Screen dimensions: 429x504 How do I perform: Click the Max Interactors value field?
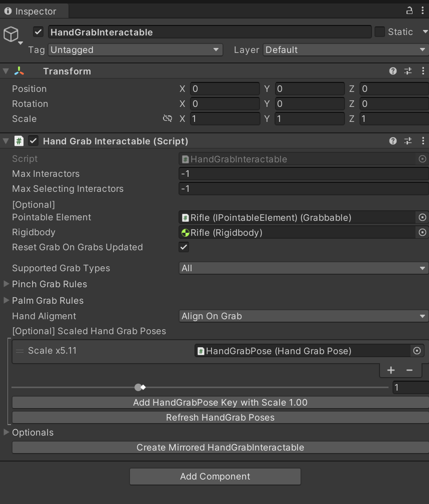(303, 173)
